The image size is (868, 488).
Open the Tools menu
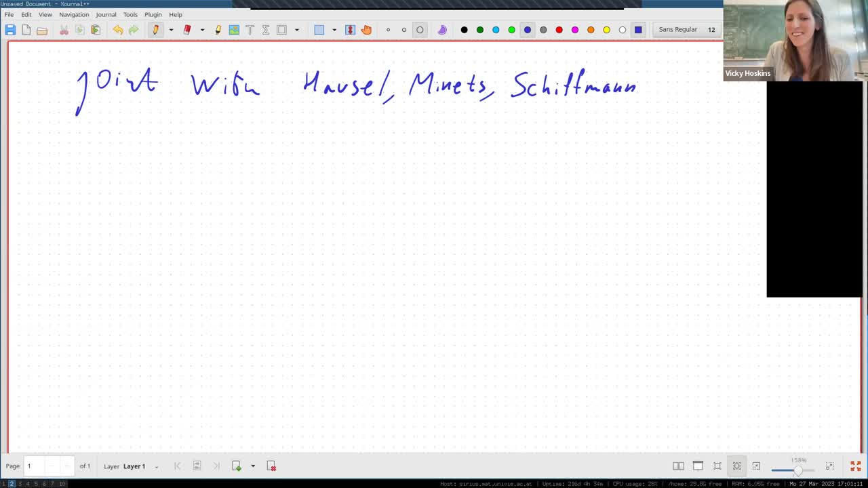click(130, 14)
